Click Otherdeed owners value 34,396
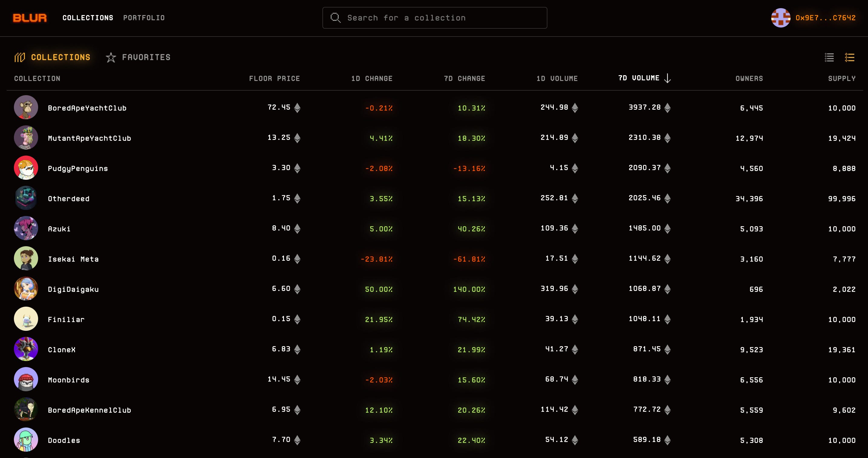868x458 pixels. 749,198
